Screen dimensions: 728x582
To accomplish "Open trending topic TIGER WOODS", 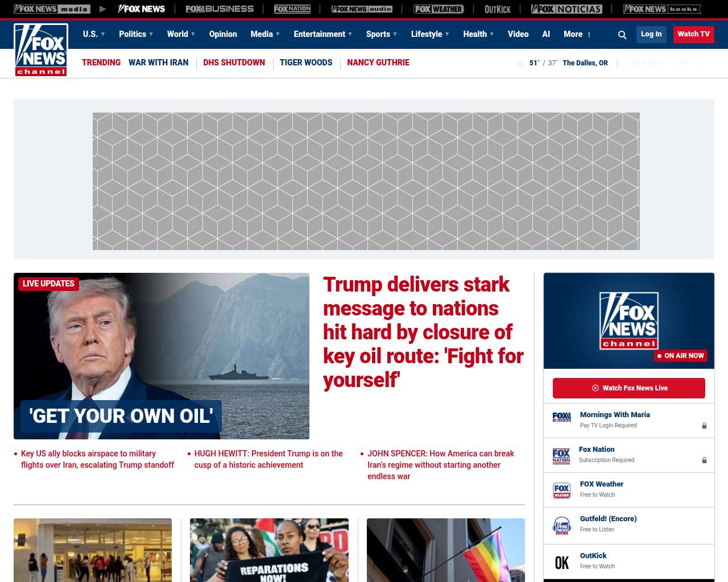I will click(306, 63).
